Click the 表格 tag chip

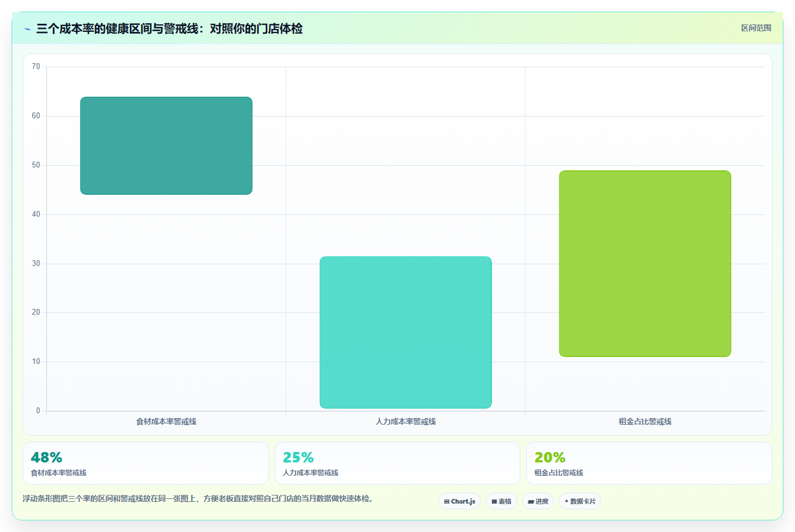501,501
